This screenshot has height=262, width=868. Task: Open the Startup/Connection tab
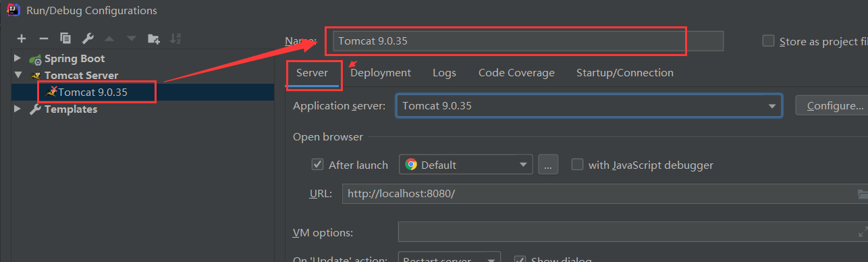click(x=624, y=73)
